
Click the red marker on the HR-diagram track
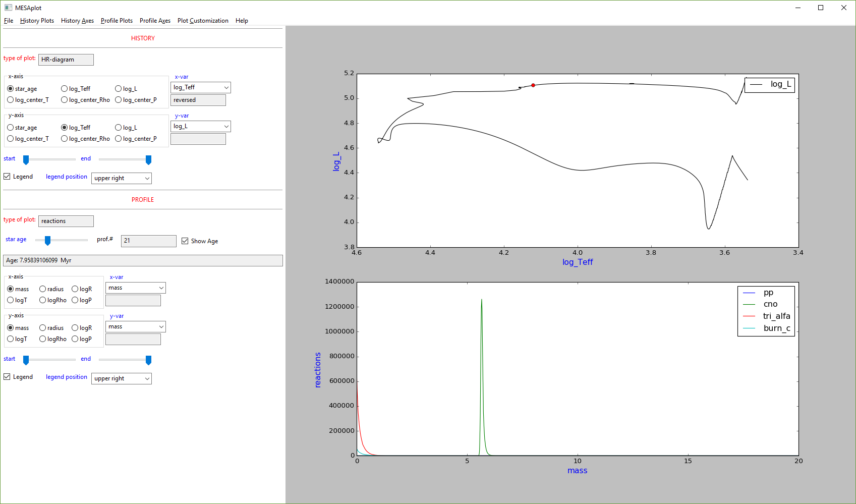pyautogui.click(x=533, y=85)
